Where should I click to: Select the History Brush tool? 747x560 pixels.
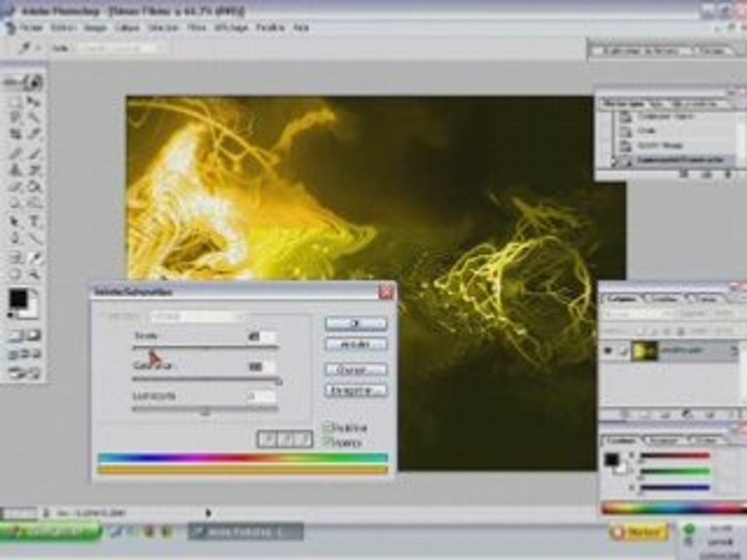[x=33, y=170]
